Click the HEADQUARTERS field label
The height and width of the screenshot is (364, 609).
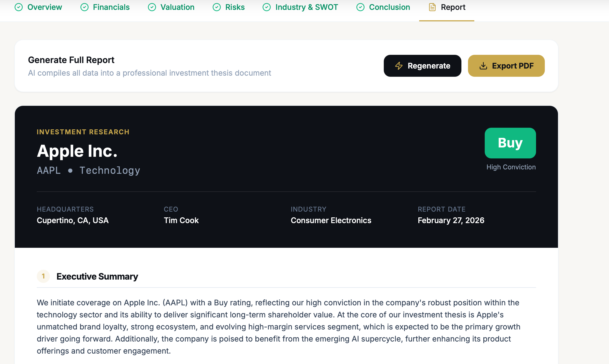click(x=65, y=209)
